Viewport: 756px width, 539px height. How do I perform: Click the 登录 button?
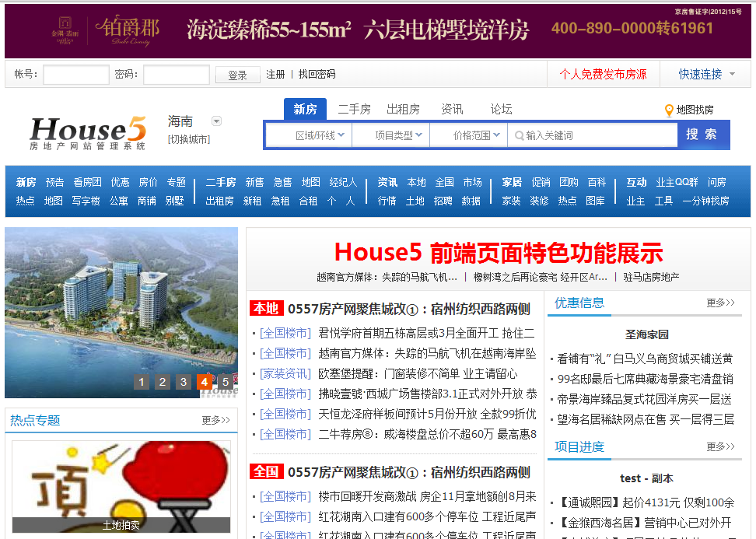click(238, 75)
